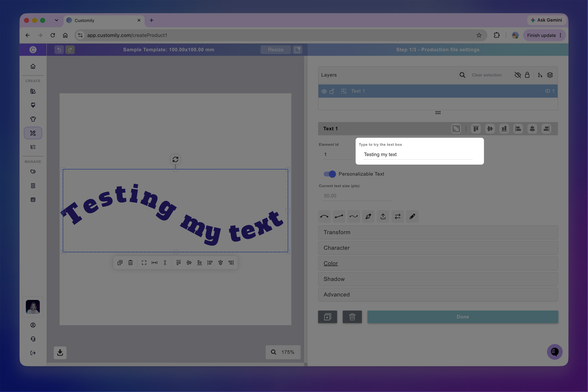Image resolution: width=588 pixels, height=392 pixels.
Task: Click the Ask Gemini button
Action: pyautogui.click(x=547, y=20)
